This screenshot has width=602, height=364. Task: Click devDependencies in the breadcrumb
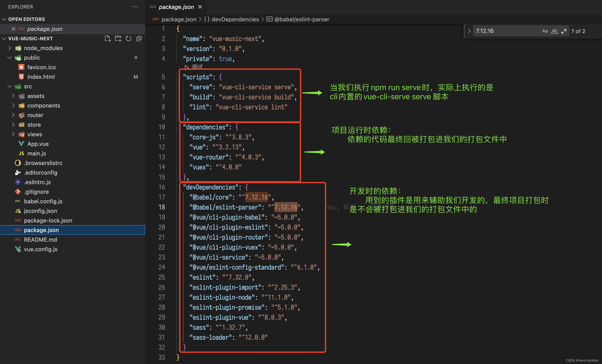235,19
